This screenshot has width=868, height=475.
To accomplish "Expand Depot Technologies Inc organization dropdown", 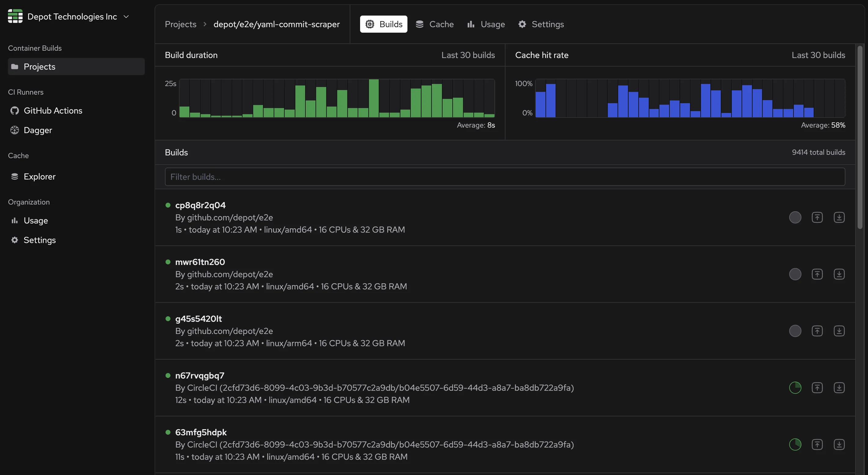I will coord(126,16).
